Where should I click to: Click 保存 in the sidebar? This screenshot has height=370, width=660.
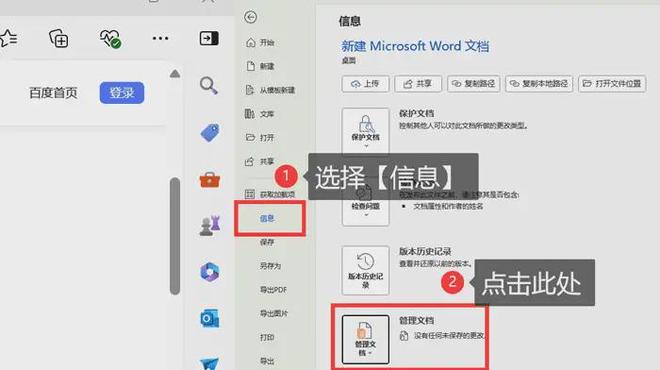click(x=267, y=242)
